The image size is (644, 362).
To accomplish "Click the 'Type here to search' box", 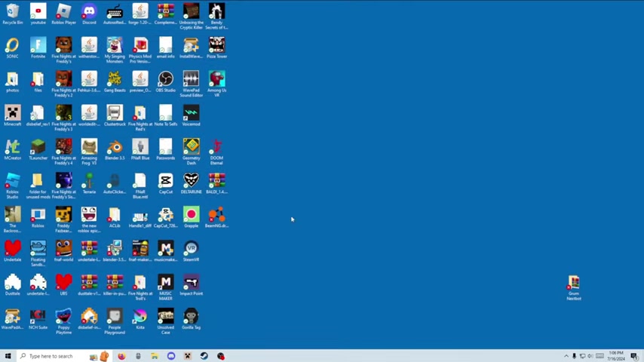I will [x=51, y=356].
